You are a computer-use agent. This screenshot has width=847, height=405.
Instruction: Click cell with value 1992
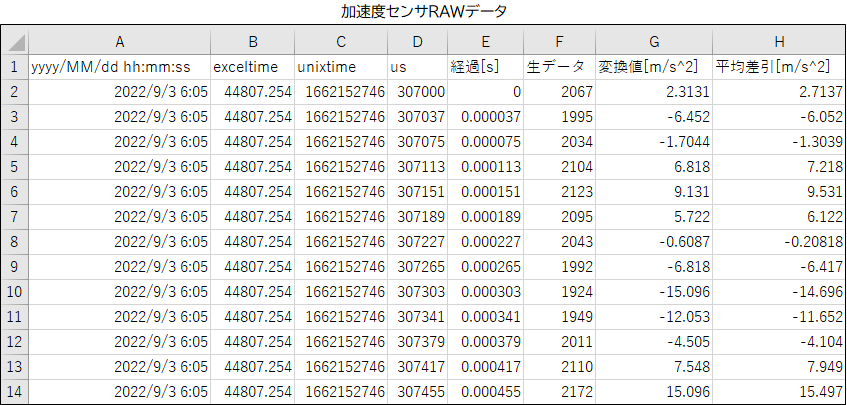coord(560,267)
